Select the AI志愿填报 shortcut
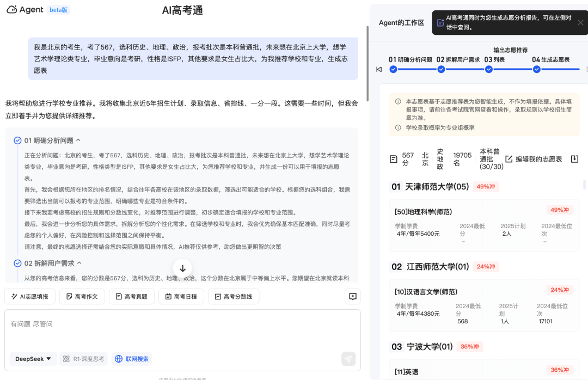Viewport: 588px width, 380px height. coord(29,297)
